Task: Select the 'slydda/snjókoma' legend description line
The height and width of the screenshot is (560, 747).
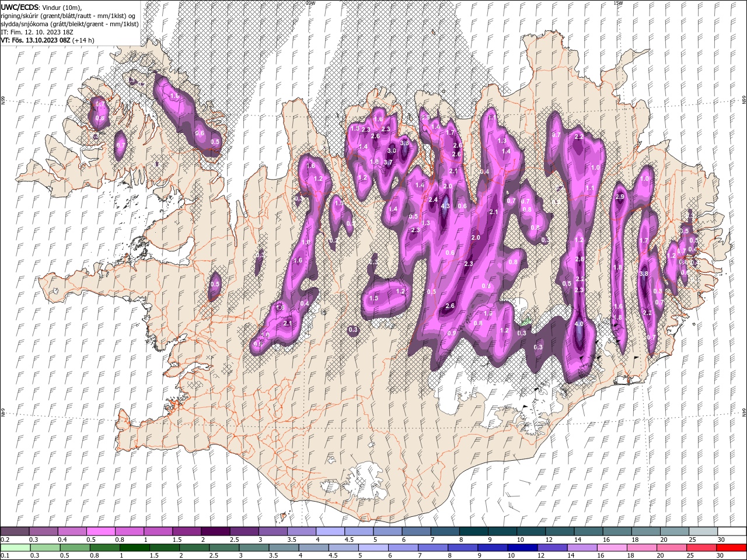Action: [69, 23]
